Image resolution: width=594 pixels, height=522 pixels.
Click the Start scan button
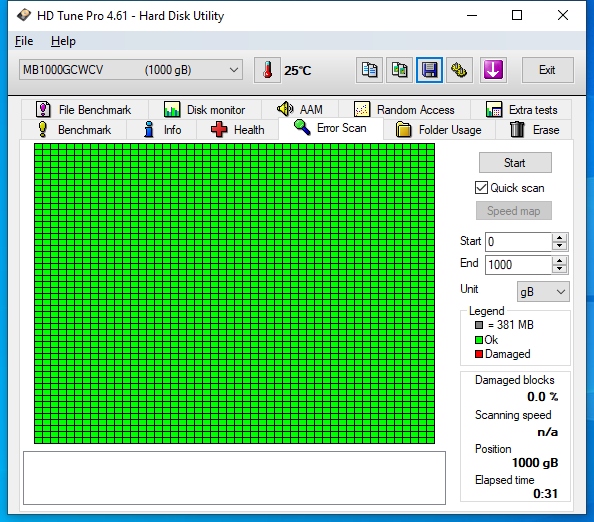515,163
